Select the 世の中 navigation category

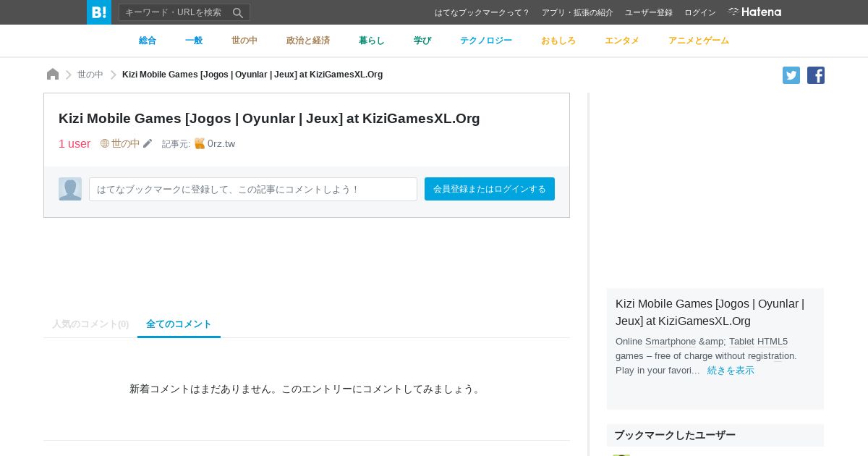pos(244,41)
